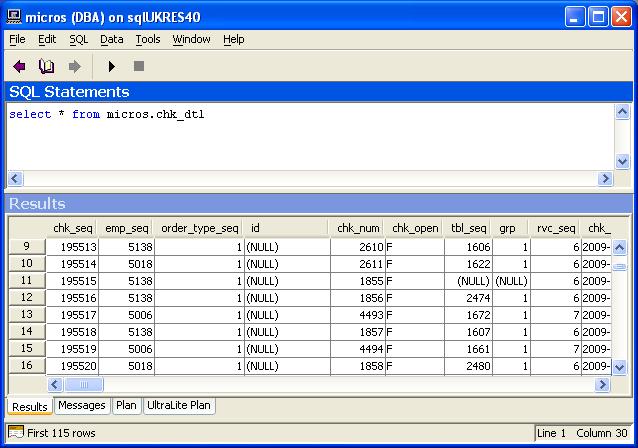Click the chk_num cell 2610
The width and height of the screenshot is (638, 448).
[x=358, y=247]
